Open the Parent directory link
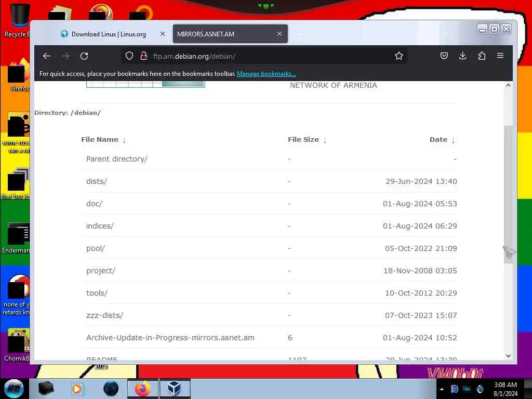This screenshot has width=532, height=399. click(117, 159)
